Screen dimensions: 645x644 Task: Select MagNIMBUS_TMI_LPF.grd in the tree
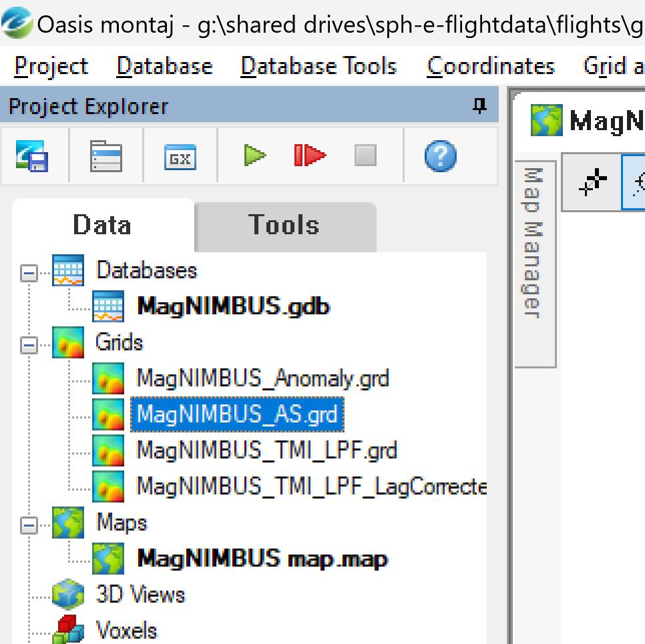tap(267, 450)
